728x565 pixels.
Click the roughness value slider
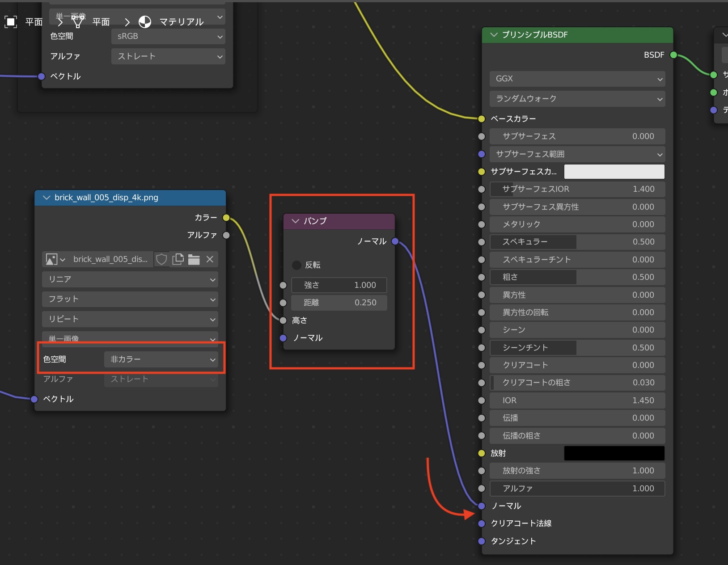[577, 277]
